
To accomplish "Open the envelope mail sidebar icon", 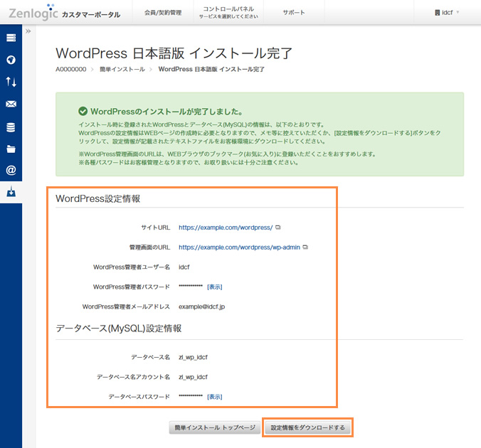I will coord(11,104).
